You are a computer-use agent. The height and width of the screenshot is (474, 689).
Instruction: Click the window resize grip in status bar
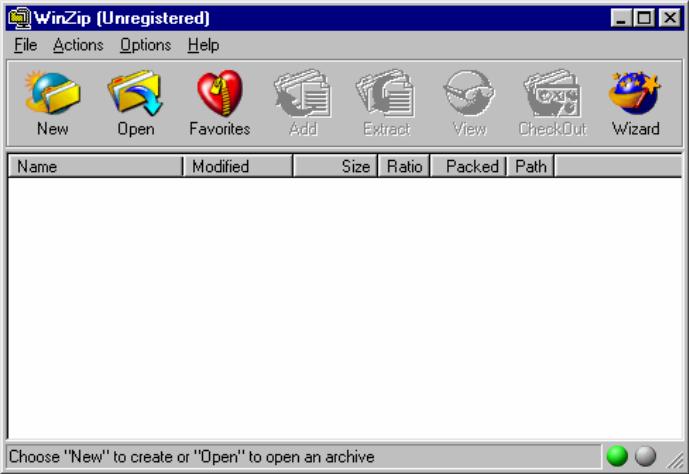coord(675,460)
